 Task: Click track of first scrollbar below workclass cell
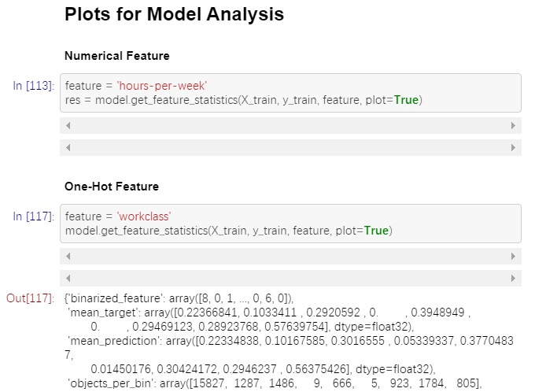pos(290,256)
